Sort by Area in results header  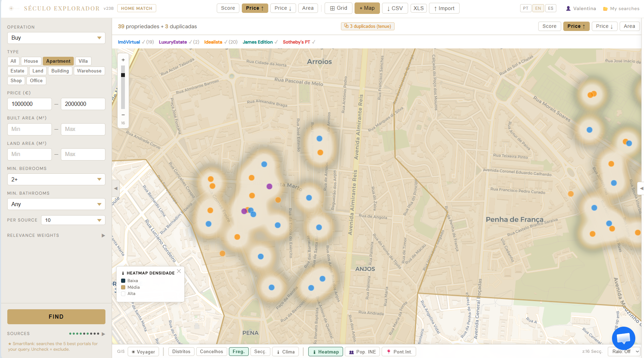pos(629,26)
